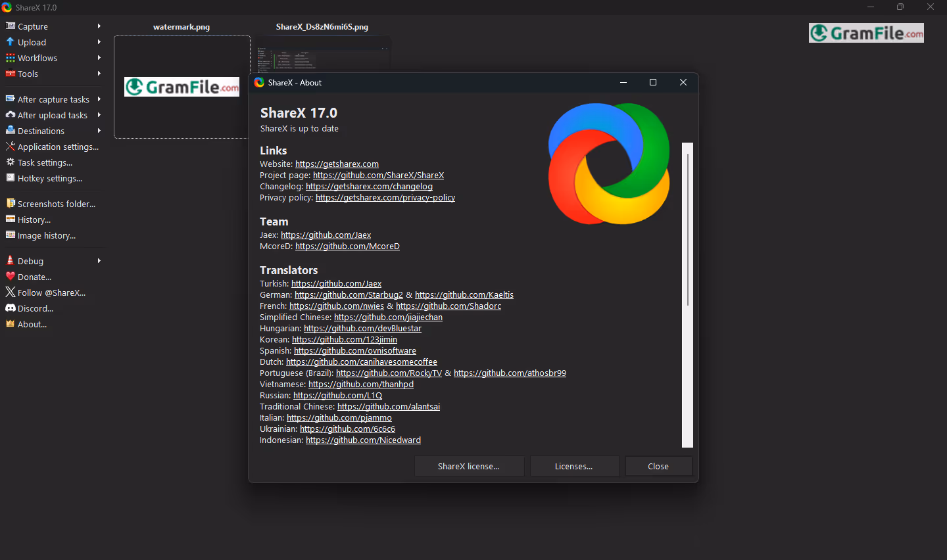This screenshot has height=560, width=947.
Task: Click the History icon
Action: point(11,219)
